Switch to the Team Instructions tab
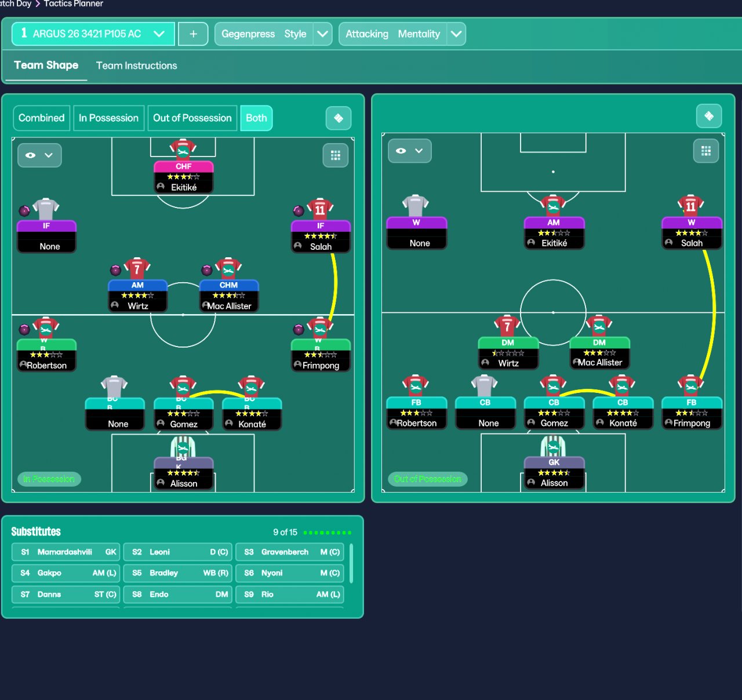The height and width of the screenshot is (700, 742). (x=137, y=66)
